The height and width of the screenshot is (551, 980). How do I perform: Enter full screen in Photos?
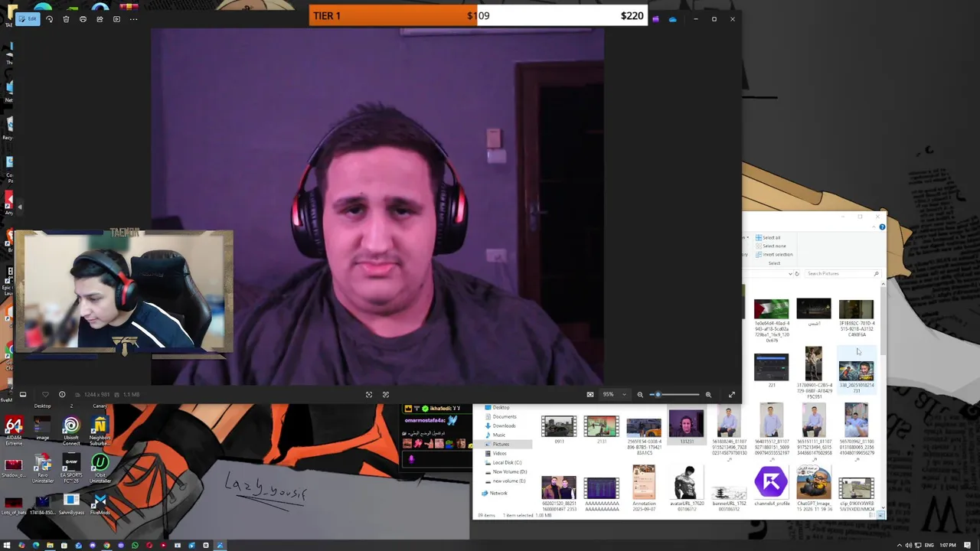(x=731, y=394)
